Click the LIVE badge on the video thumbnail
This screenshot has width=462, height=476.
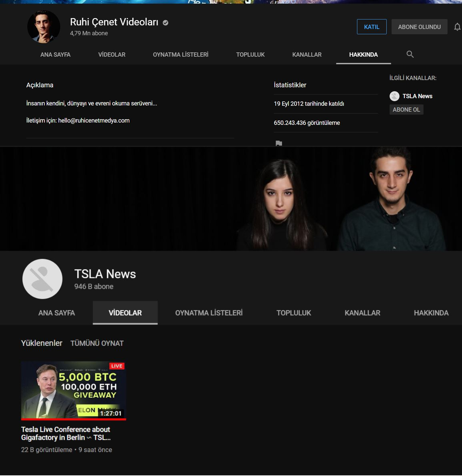[117, 366]
